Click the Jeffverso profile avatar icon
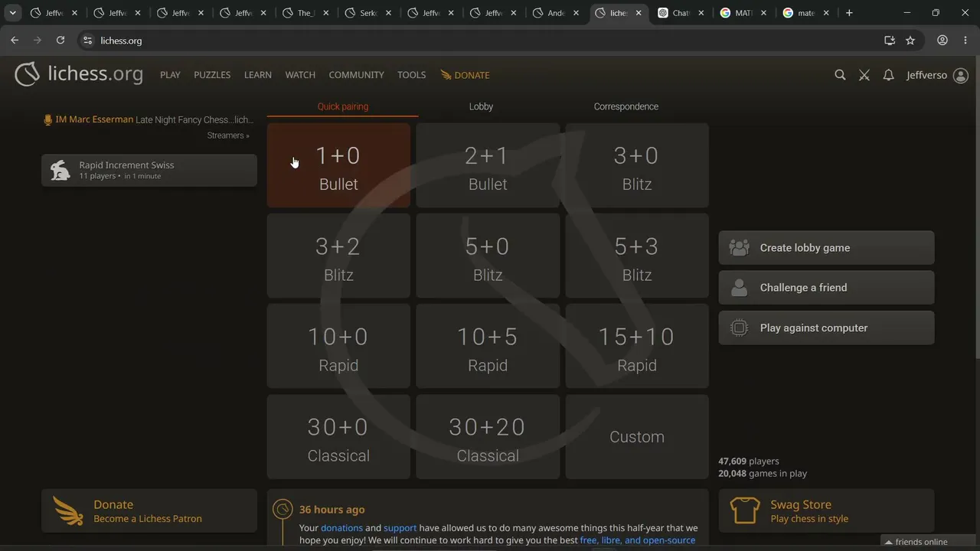Image resolution: width=980 pixels, height=551 pixels. click(x=961, y=75)
